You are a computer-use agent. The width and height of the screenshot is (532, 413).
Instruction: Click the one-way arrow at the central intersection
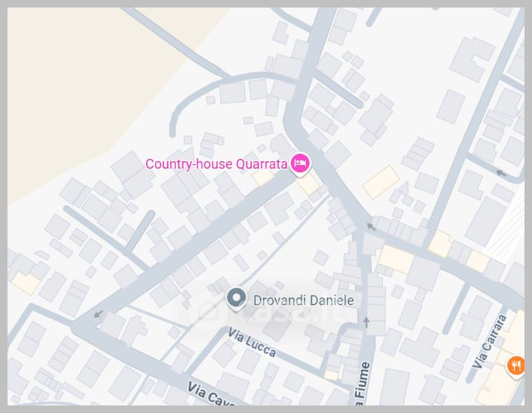[371, 226]
